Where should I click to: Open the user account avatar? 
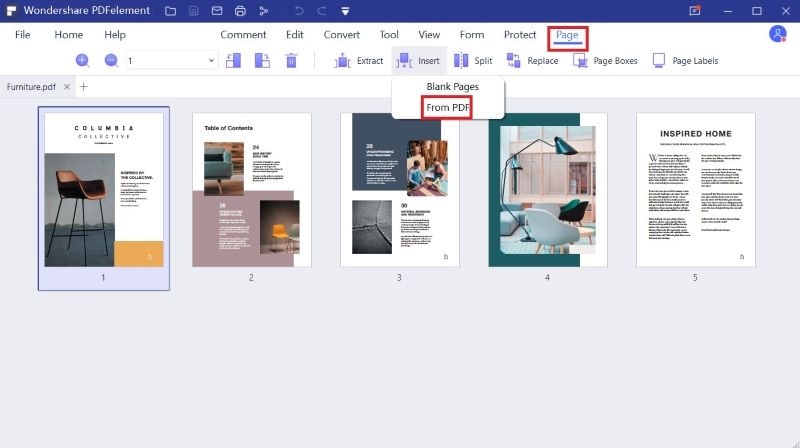coord(778,34)
